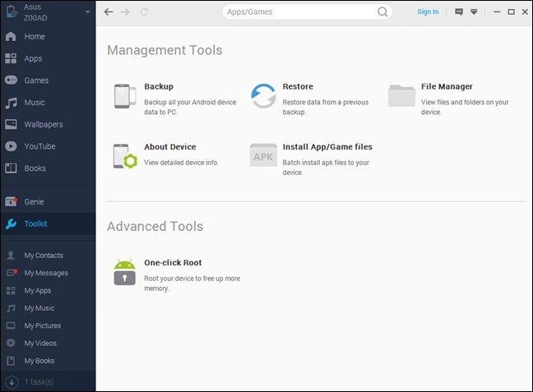The height and width of the screenshot is (392, 533).
Task: Click the My Apps grid icon
Action: 11,290
